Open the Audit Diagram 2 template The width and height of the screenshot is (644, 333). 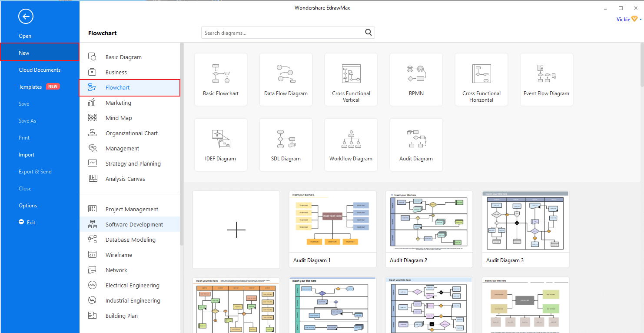tap(429, 230)
